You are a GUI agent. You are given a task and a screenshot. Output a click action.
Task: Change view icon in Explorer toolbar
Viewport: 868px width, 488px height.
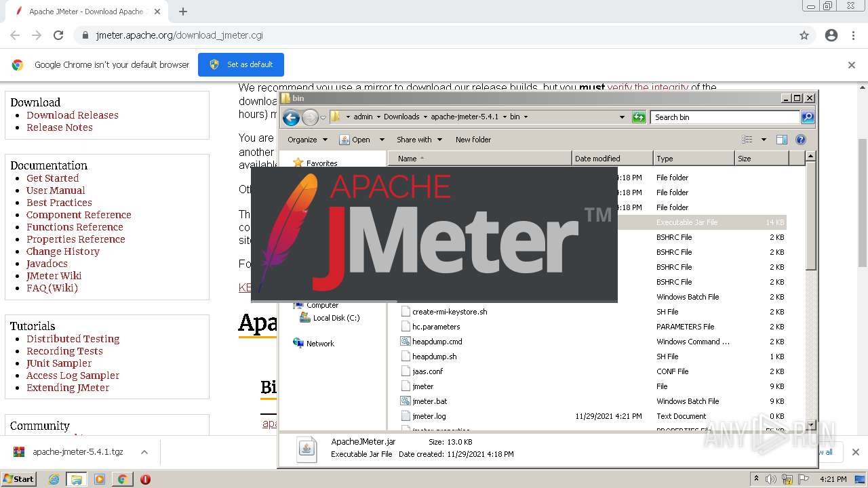click(x=747, y=140)
